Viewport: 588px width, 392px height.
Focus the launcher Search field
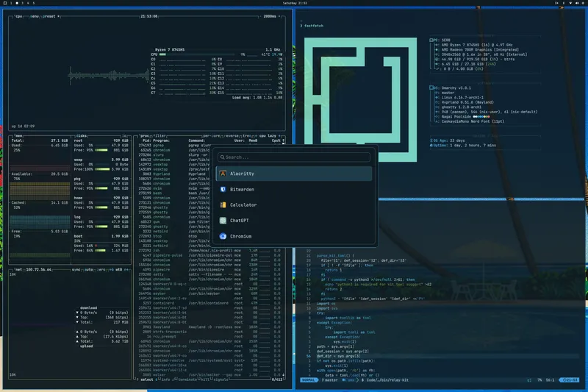[x=293, y=157]
